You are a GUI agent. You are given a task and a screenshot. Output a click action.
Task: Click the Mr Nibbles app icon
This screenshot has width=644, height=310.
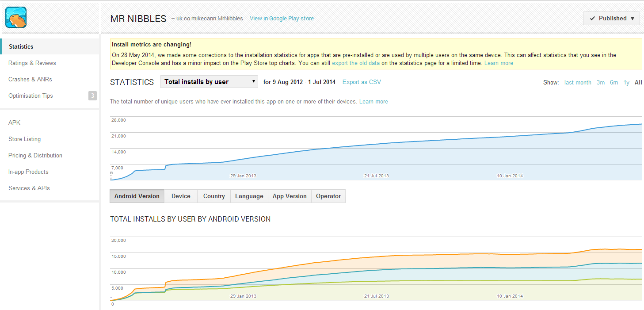(16, 18)
